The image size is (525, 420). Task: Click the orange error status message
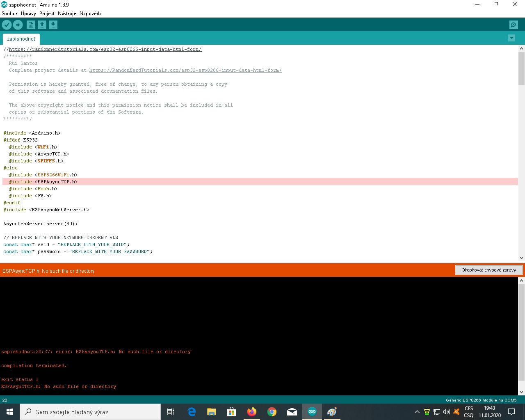[48, 271]
